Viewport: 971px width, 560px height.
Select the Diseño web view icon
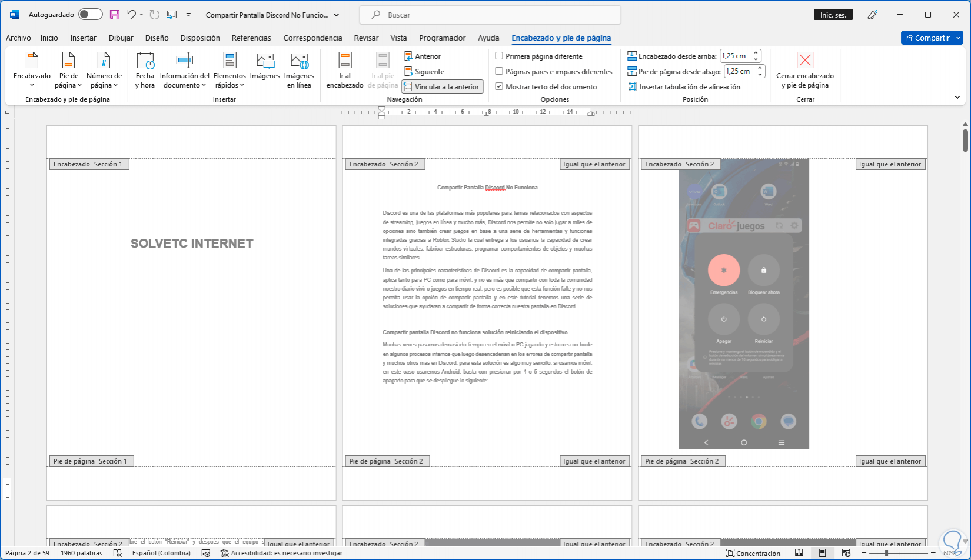pos(846,553)
